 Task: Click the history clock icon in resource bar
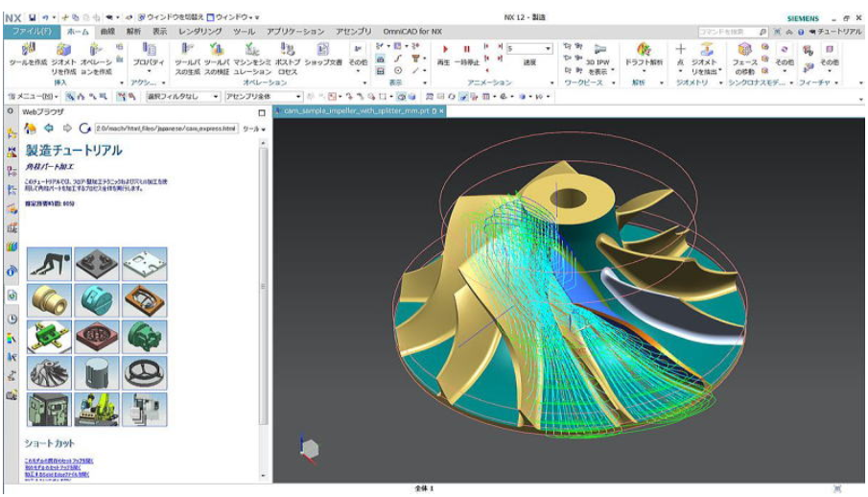12,319
